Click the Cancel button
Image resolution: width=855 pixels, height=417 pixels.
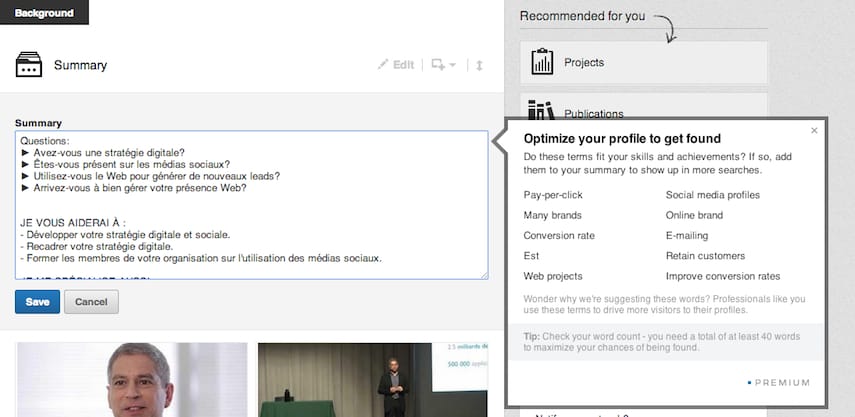click(91, 301)
